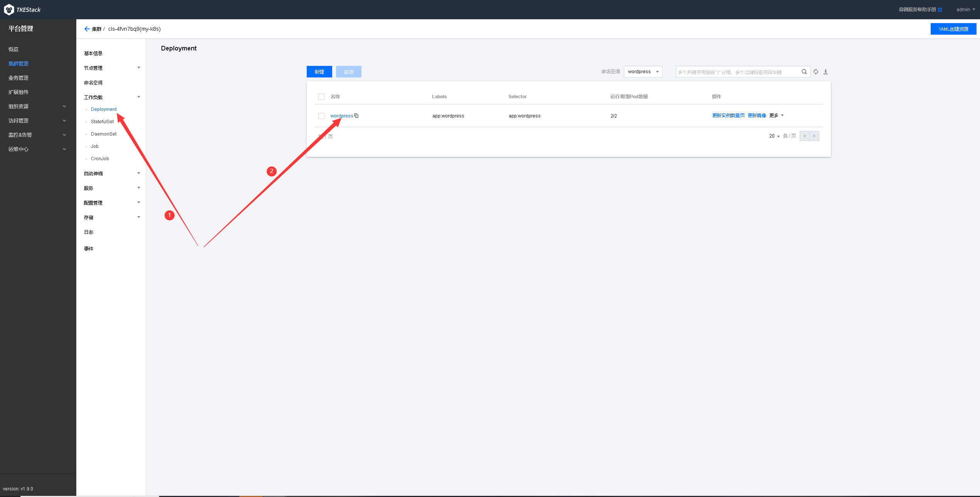
Task: Copy the wordpress deployment name icon
Action: tap(356, 116)
